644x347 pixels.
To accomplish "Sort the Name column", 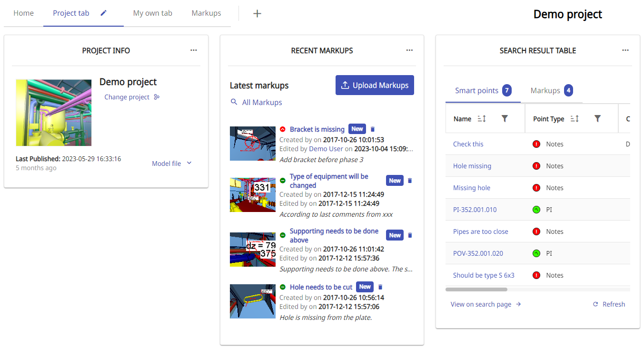I will 482,119.
